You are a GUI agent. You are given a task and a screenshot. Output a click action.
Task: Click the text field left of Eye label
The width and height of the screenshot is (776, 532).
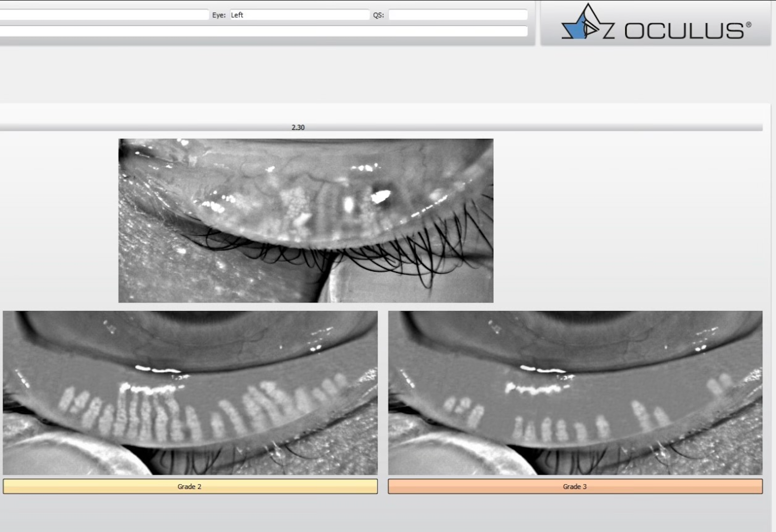tap(104, 15)
